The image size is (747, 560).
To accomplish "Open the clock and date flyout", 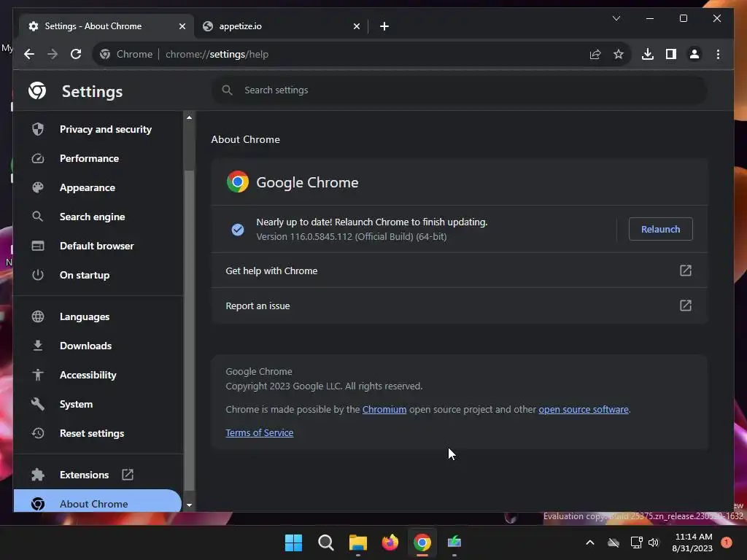I will coord(692,542).
